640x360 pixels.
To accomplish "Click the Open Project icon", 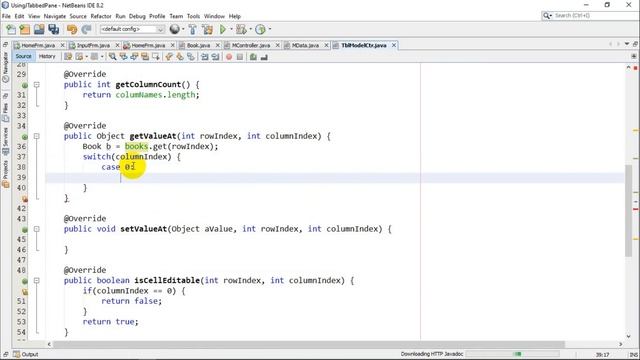I will coord(39,29).
